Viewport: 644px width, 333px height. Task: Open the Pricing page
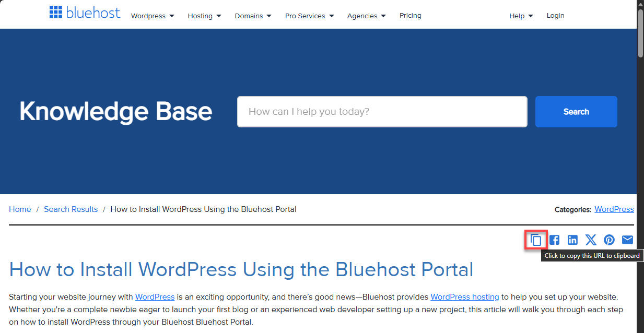(410, 16)
